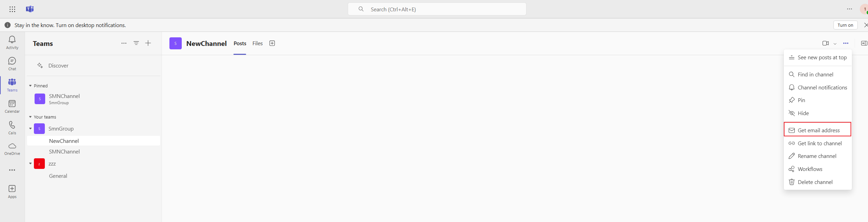The width and height of the screenshot is (868, 222).
Task: Hide the channel via the Hide option
Action: point(817,113)
